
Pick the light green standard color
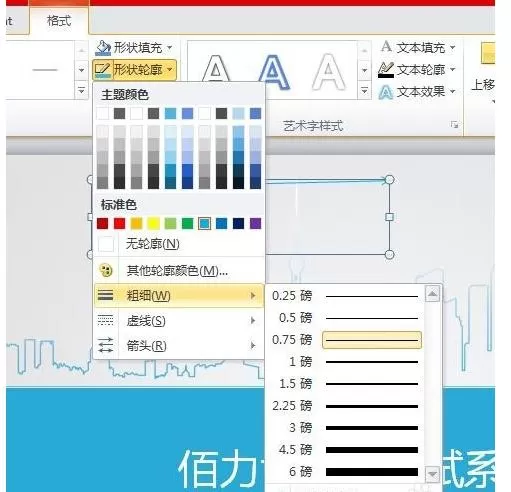(x=170, y=223)
